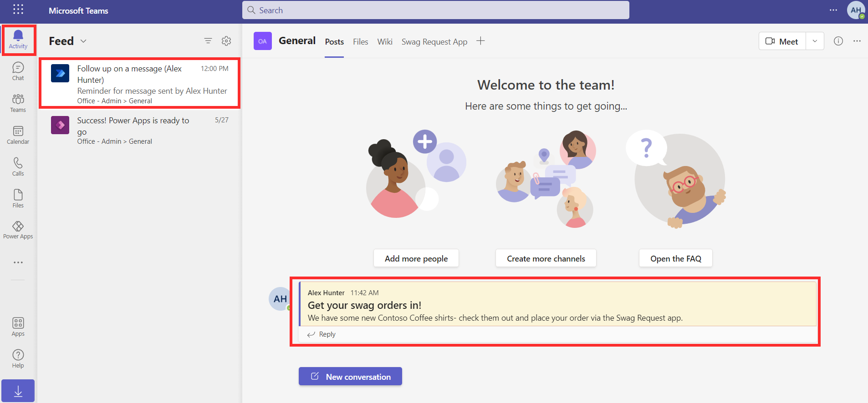Open Settings and more ellipsis in title bar
Screen dimensions: 868x403
coord(833,10)
